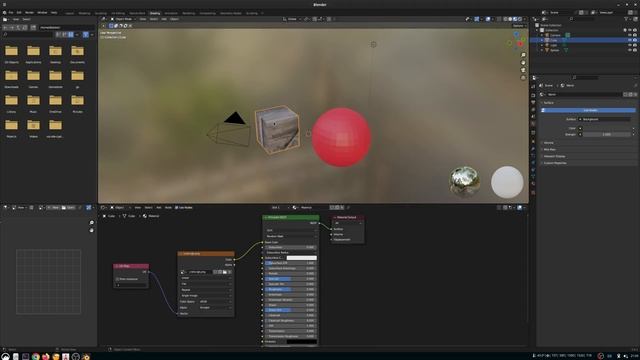
Task: Switch viewport to wireframe shading
Action: coord(505,19)
